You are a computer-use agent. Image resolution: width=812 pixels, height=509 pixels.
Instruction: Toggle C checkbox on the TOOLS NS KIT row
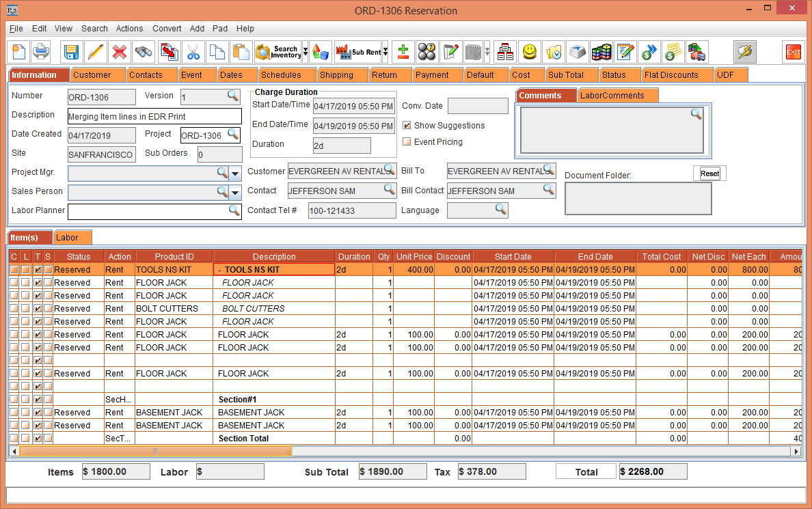tap(14, 270)
